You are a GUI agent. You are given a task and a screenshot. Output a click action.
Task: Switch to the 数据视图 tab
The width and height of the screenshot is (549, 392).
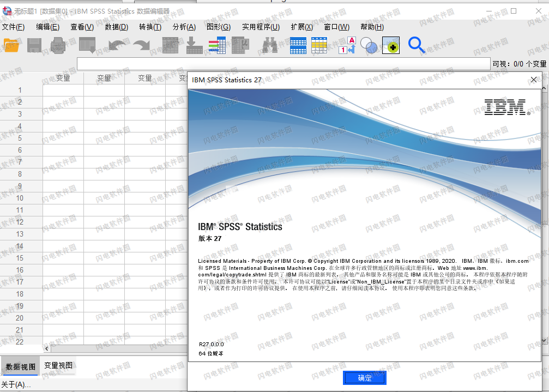20,367
